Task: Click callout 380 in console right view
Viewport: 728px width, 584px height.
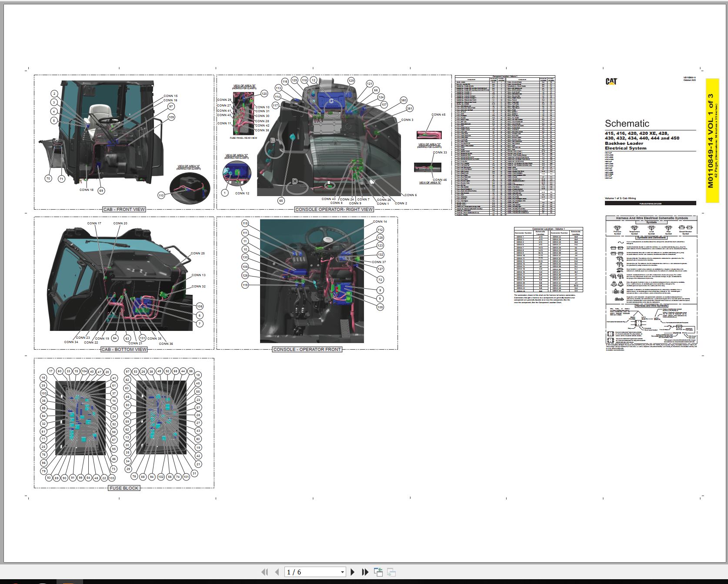Action: (x=404, y=100)
